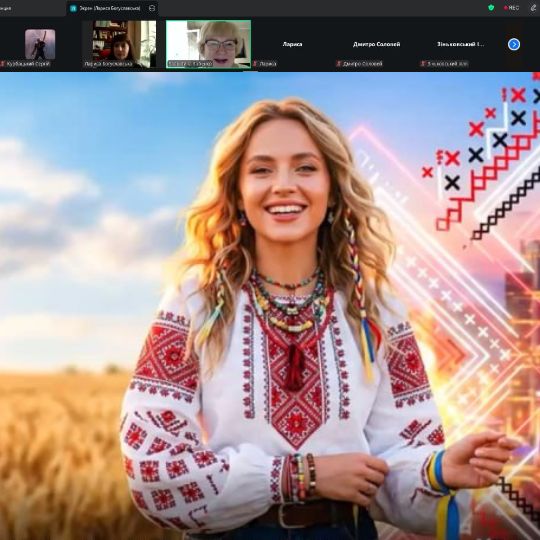The image size is (540, 540).
Task: Click the red REC recording indicator
Action: [x=511, y=8]
